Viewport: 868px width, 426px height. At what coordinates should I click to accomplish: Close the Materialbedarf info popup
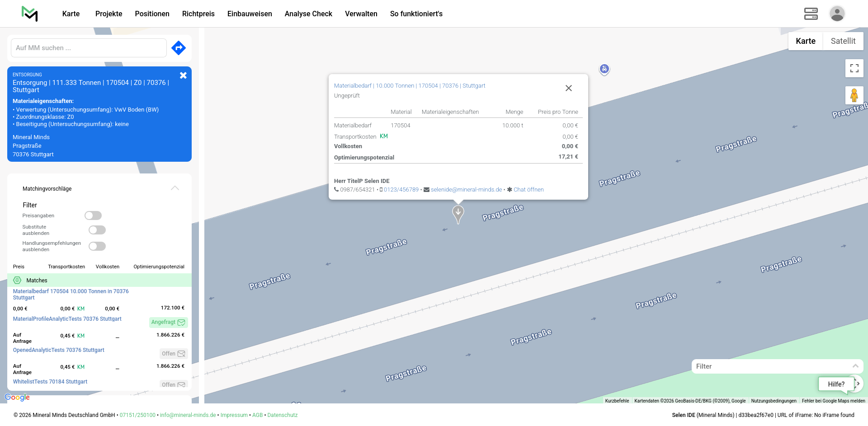(568, 88)
